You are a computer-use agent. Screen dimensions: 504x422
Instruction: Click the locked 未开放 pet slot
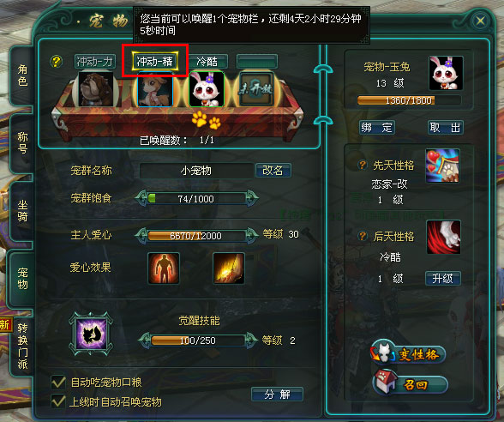tap(256, 90)
